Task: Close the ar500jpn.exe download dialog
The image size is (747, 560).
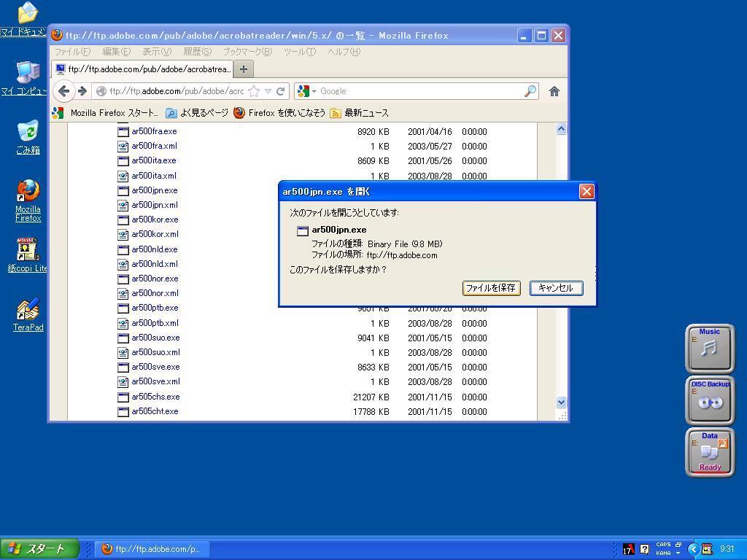Action: coord(587,192)
